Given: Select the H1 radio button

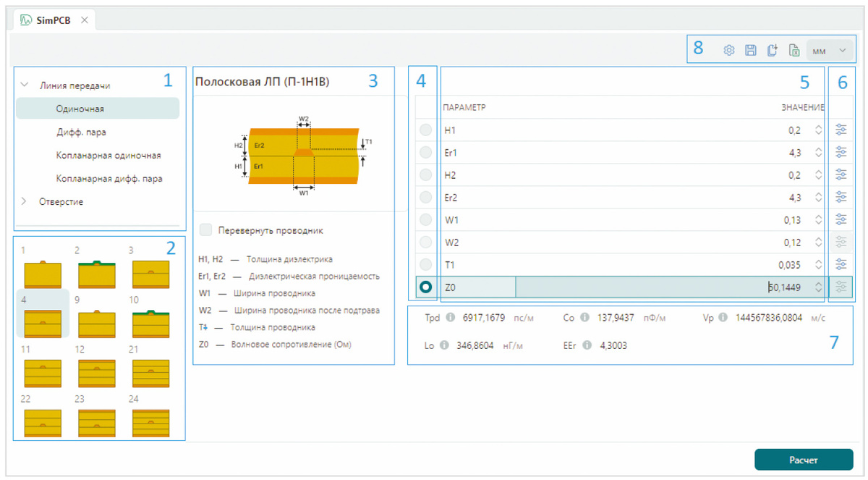Looking at the screenshot, I should (426, 130).
